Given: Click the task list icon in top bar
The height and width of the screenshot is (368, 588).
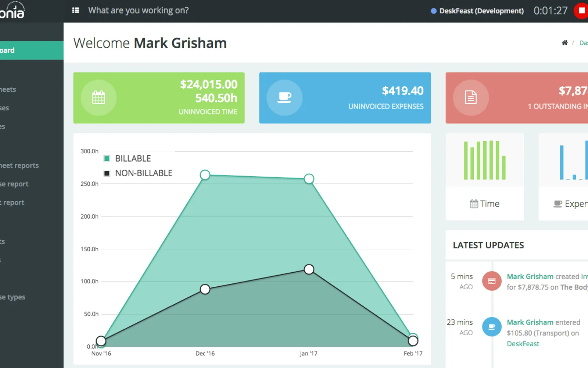Looking at the screenshot, I should click(76, 10).
